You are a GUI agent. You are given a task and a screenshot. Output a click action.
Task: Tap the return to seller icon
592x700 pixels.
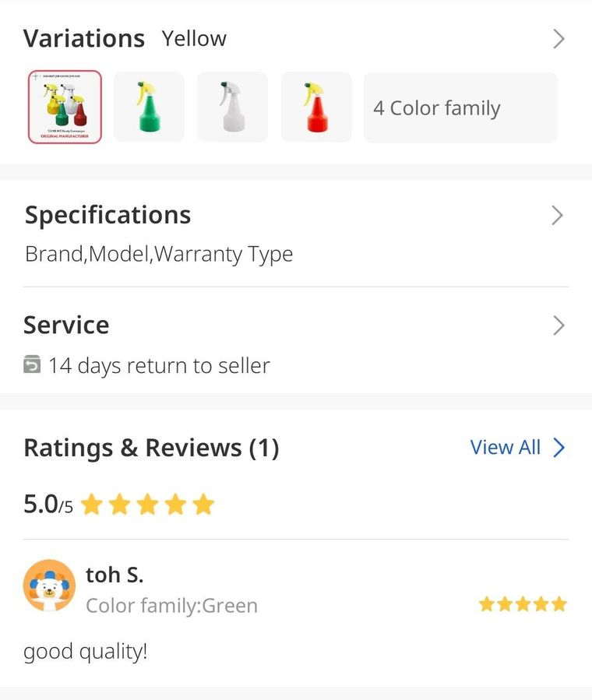[x=32, y=364]
